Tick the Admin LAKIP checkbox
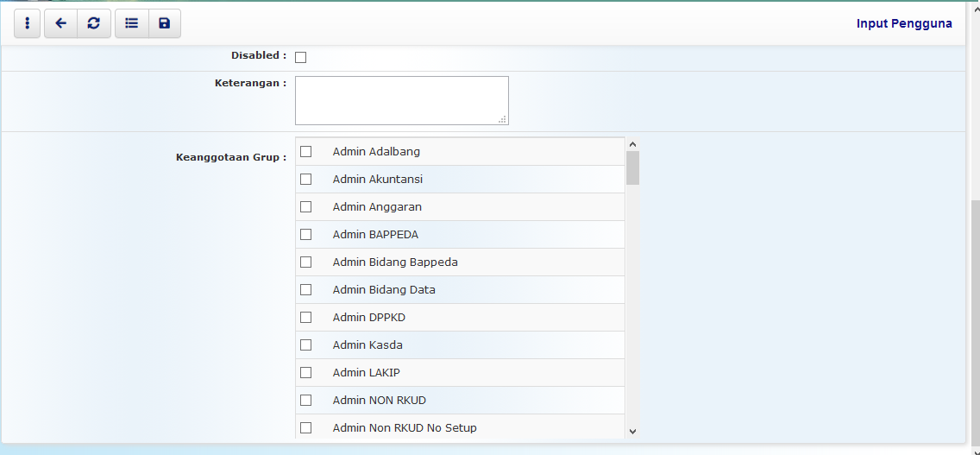The width and height of the screenshot is (980, 455). 305,373
